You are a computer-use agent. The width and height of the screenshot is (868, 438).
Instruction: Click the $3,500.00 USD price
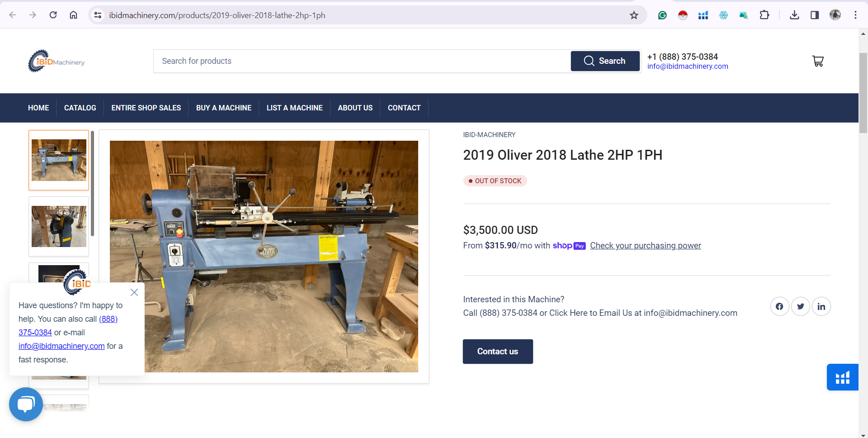tap(500, 230)
